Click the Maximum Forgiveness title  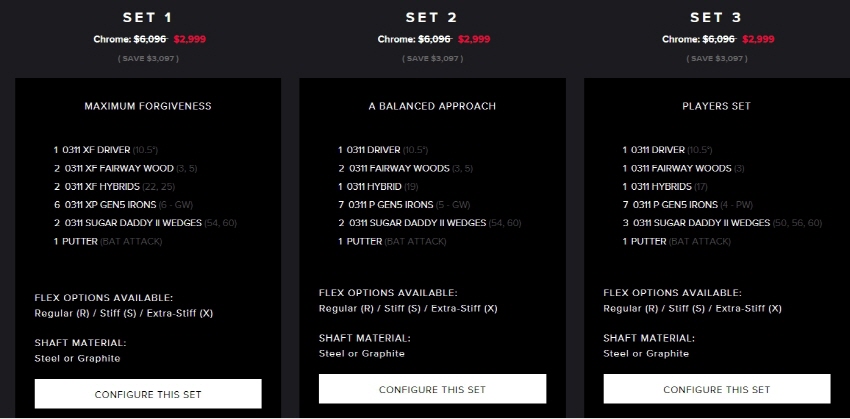[x=148, y=106]
